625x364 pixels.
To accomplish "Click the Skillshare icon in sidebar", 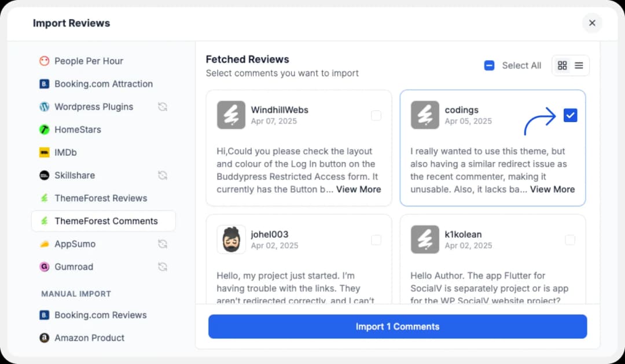I will (44, 175).
